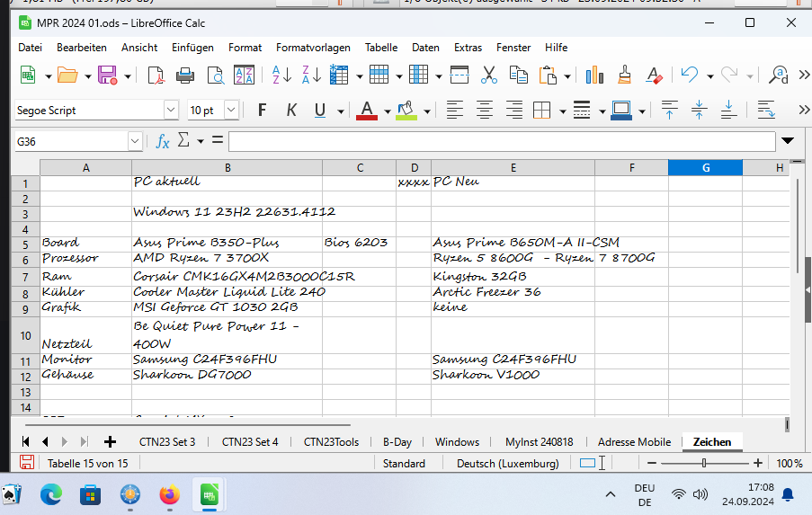The width and height of the screenshot is (812, 515).
Task: Insert columns with the table column icon
Action: click(x=418, y=75)
